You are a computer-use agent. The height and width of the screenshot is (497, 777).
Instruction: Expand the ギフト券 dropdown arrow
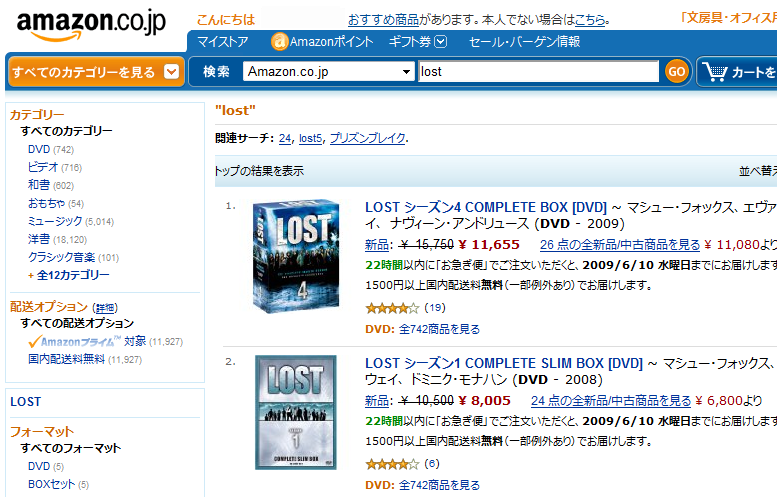[x=441, y=42]
